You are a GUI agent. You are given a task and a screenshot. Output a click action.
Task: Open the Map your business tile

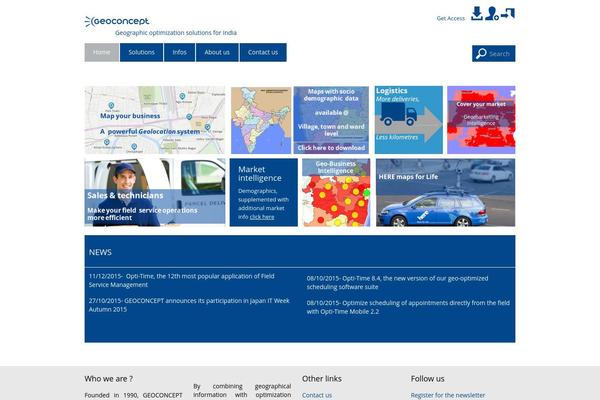tap(155, 120)
